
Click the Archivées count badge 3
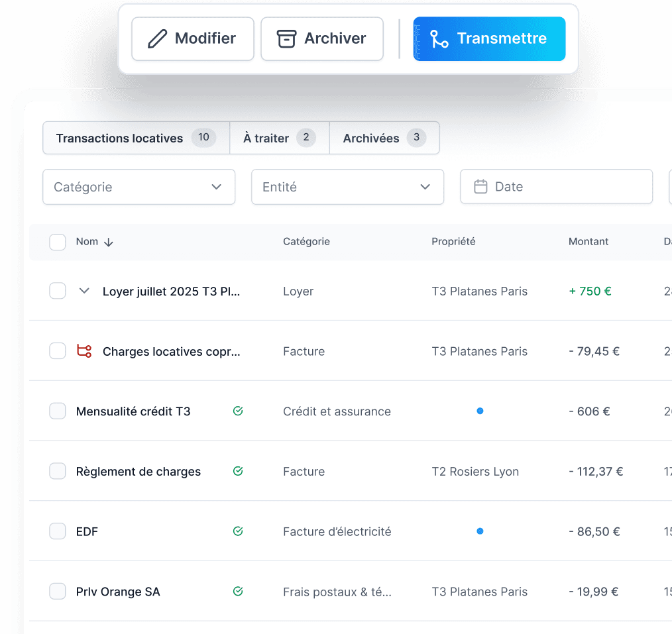coord(417,138)
